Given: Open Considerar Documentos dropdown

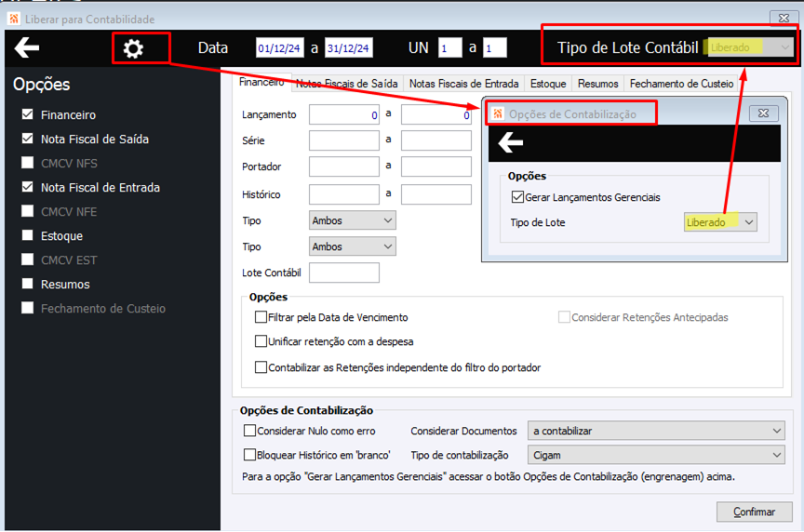Looking at the screenshot, I should point(656,431).
